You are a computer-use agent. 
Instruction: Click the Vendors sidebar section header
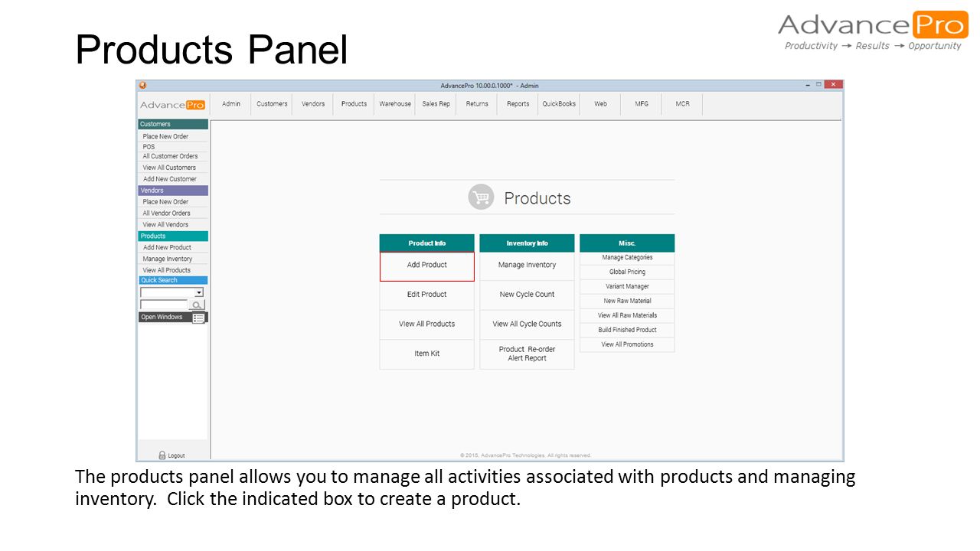coord(173,191)
